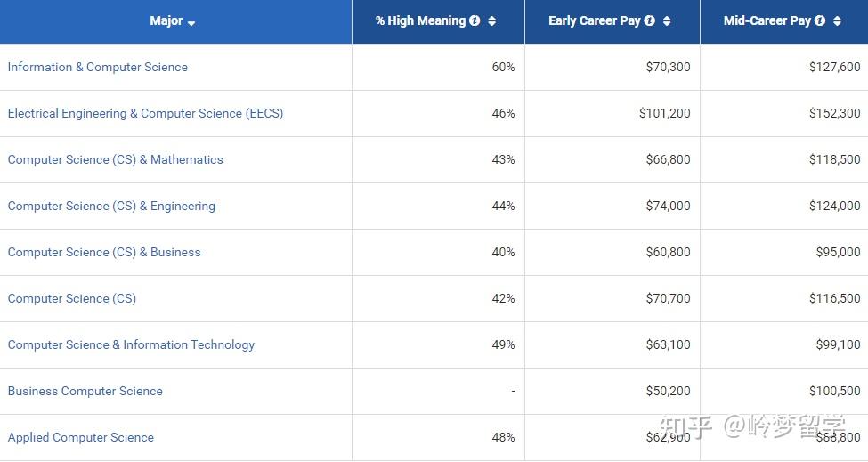View Computer Science & Information Technology major
868x462 pixels.
(x=131, y=344)
